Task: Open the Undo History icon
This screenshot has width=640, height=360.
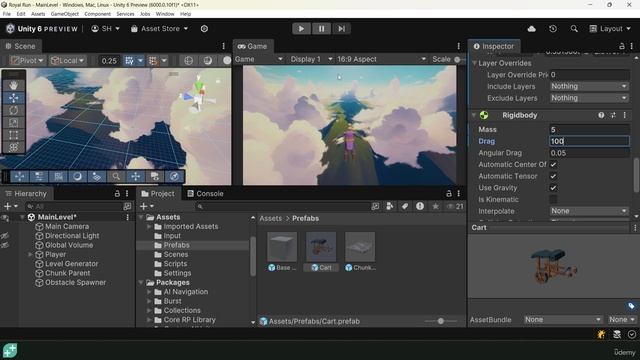Action: pyautogui.click(x=553, y=29)
